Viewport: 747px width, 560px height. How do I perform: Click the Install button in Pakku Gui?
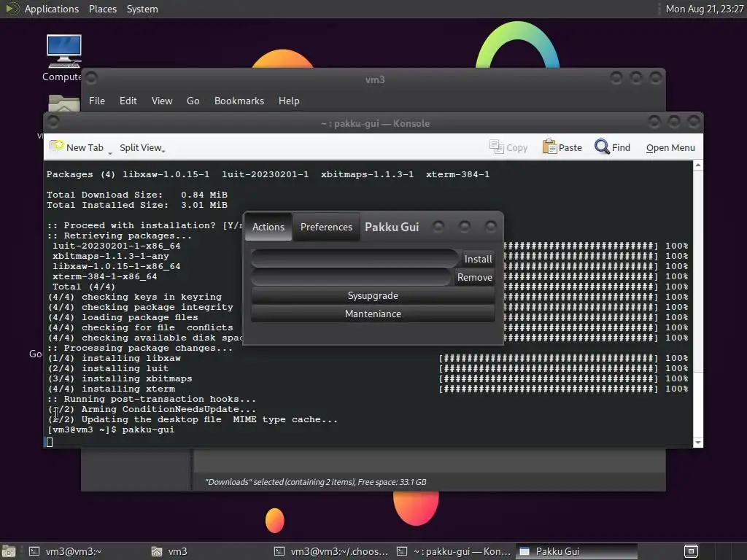[478, 259]
